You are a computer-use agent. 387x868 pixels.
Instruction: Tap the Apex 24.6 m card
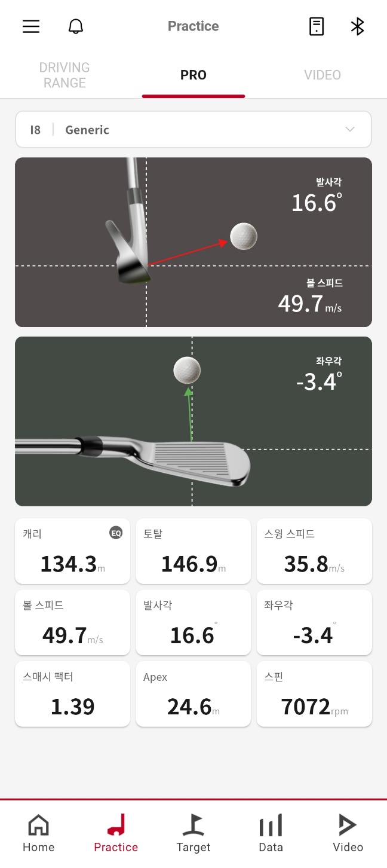[193, 694]
